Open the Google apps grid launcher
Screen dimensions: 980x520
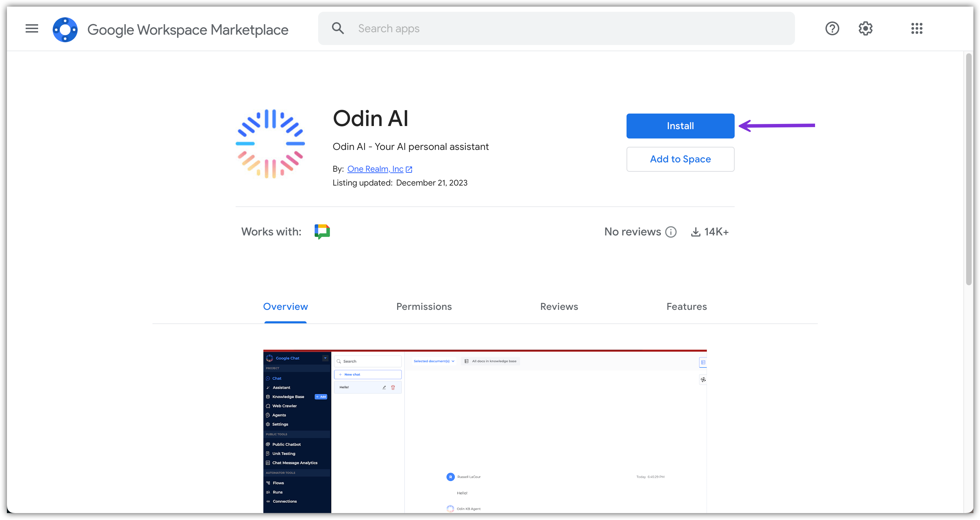click(917, 28)
